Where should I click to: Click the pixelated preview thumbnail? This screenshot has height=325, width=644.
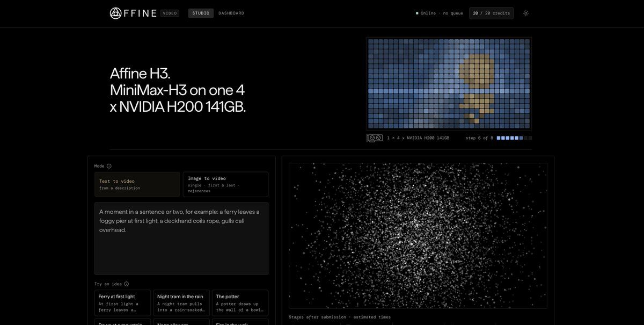pyautogui.click(x=449, y=83)
